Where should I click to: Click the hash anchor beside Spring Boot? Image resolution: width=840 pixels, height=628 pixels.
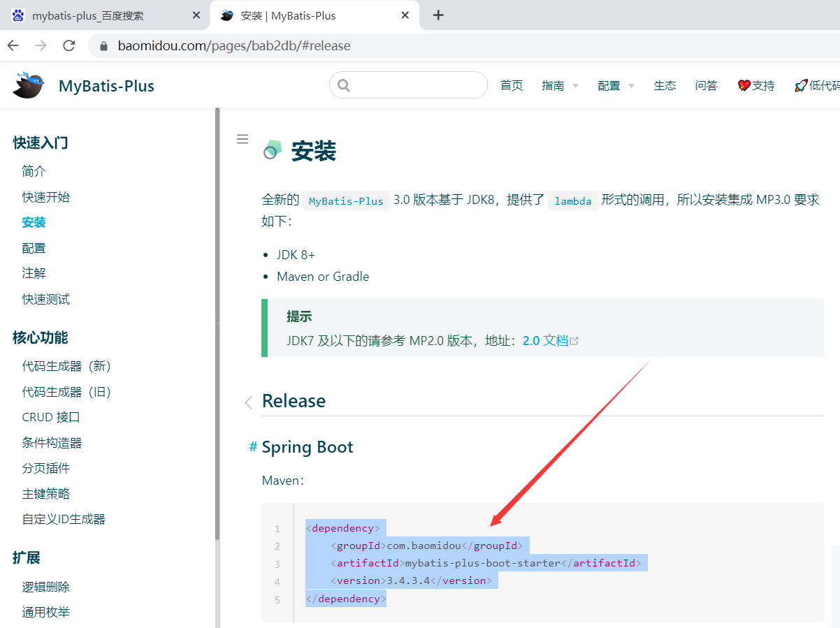coord(253,446)
